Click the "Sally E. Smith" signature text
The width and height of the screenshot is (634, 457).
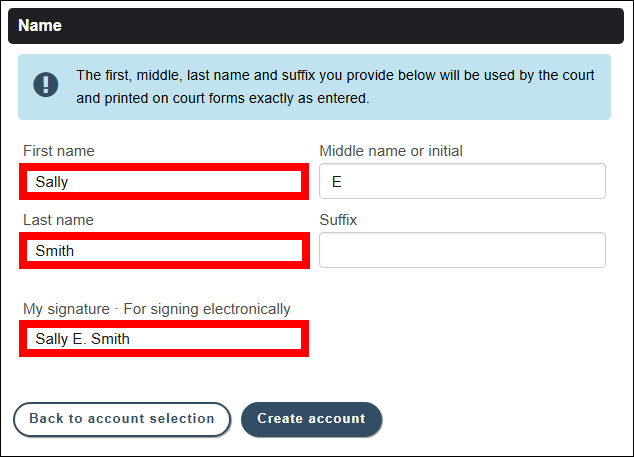pos(83,339)
